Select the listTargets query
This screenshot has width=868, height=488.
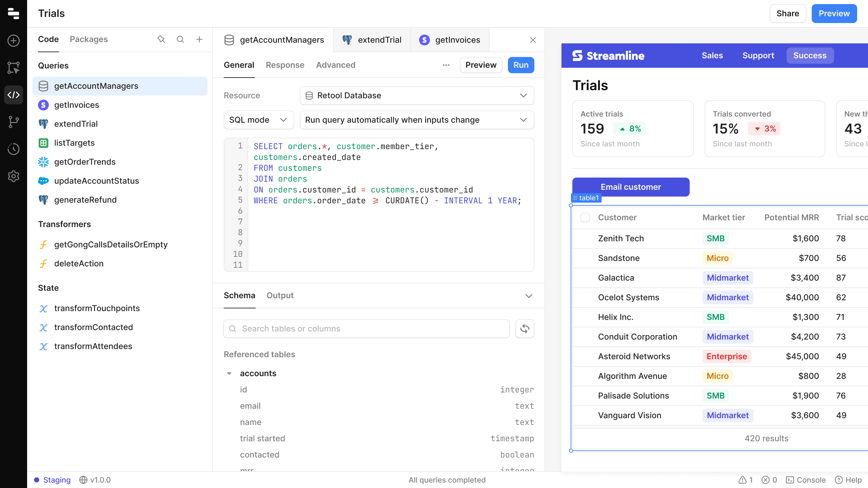click(120, 143)
